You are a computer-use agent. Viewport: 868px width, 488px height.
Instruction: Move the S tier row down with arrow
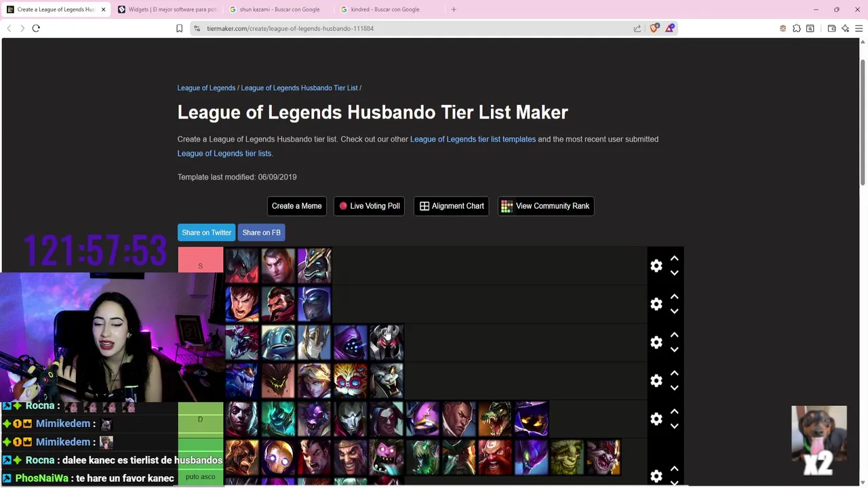pos(674,273)
